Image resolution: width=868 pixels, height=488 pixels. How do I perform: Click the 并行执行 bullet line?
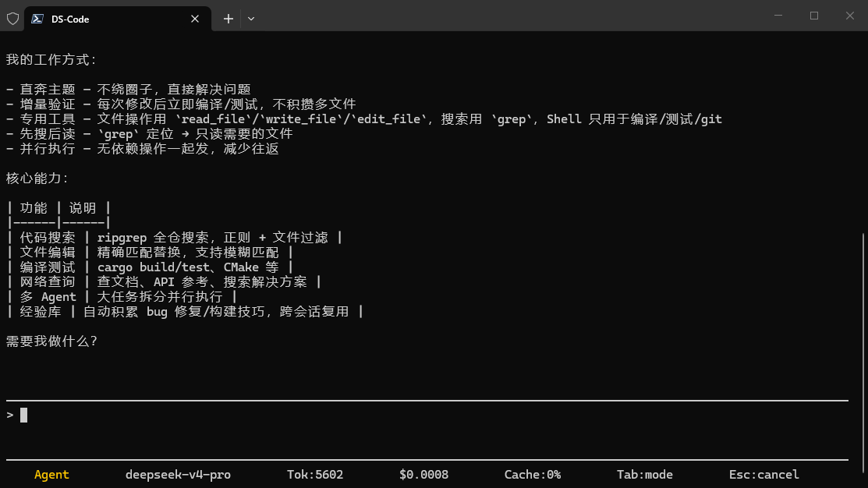(142, 149)
